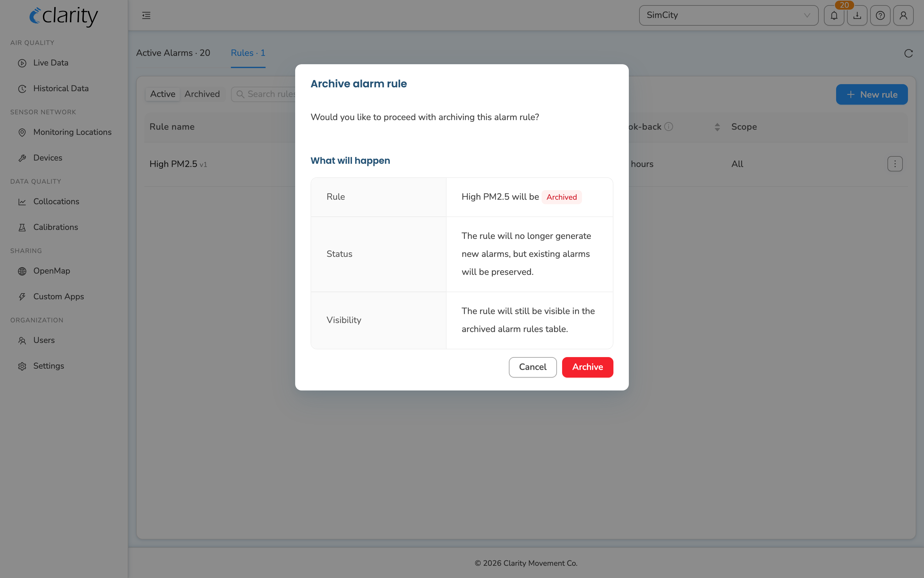Image resolution: width=924 pixels, height=578 pixels.
Task: Click the refresh icon for alarms
Action: (x=908, y=54)
